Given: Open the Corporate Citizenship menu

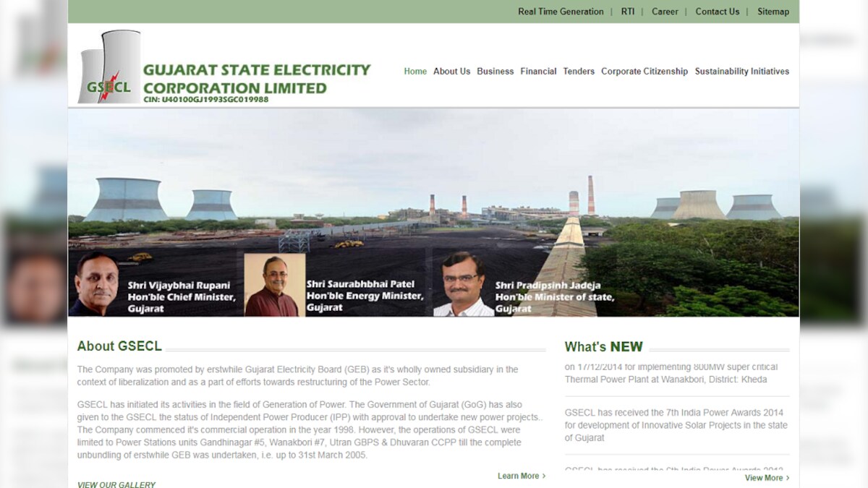Looking at the screenshot, I should tap(644, 72).
